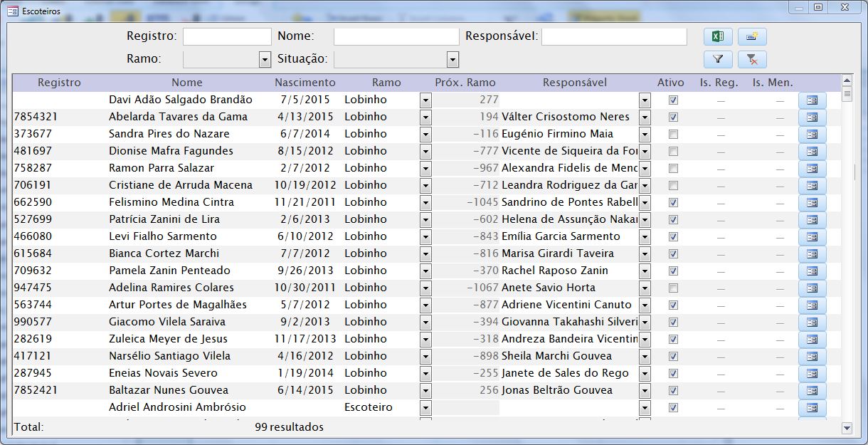Image resolution: width=868 pixels, height=445 pixels.
Task: Click the new record icon button
Action: (751, 37)
